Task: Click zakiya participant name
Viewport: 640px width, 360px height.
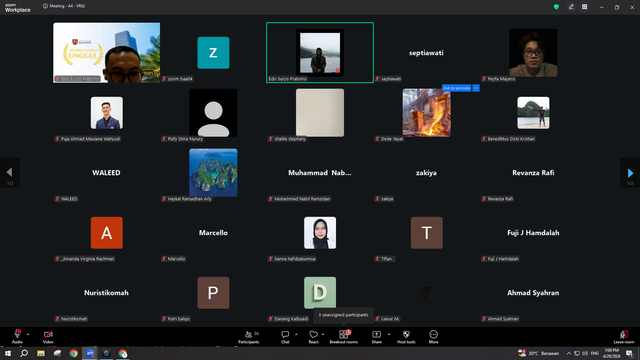Action: pyautogui.click(x=426, y=173)
